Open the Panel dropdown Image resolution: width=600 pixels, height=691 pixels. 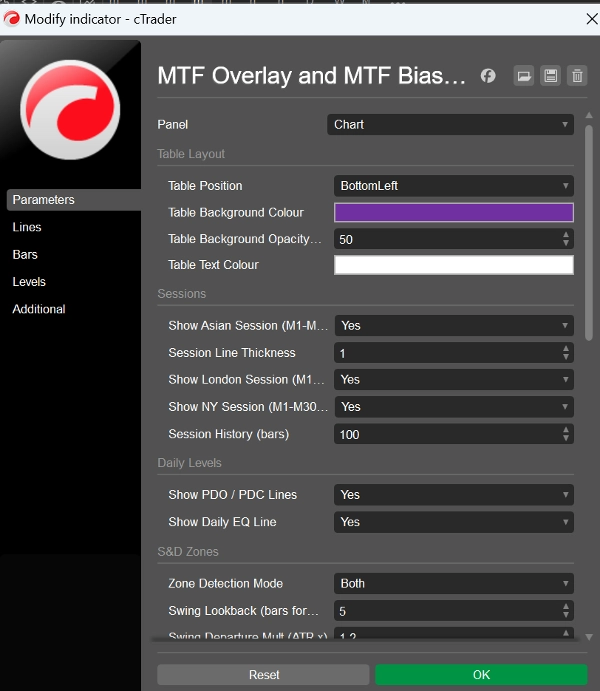click(x=450, y=125)
